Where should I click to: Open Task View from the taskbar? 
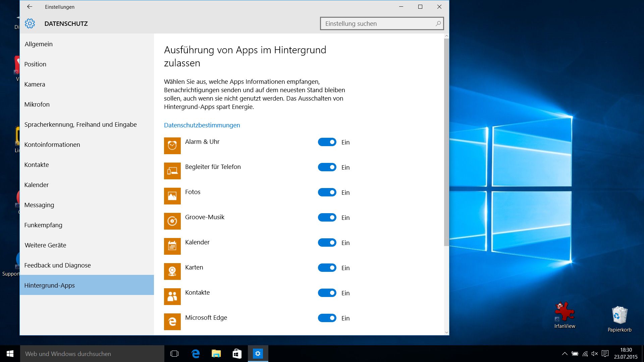174,354
